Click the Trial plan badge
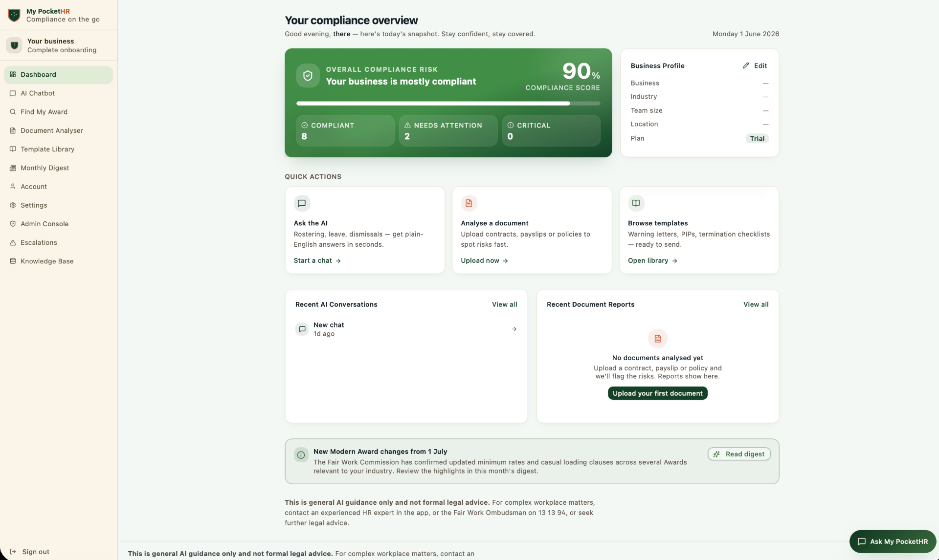This screenshot has width=939, height=560. (x=757, y=138)
